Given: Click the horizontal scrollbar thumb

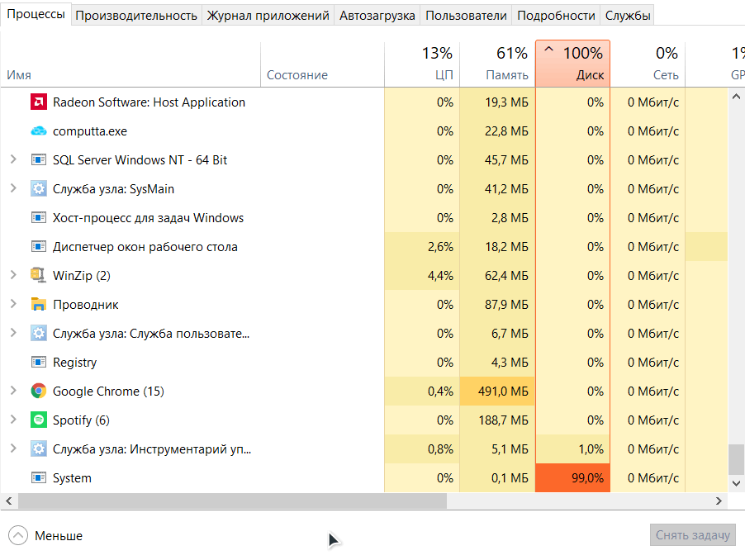Looking at the screenshot, I should (231, 501).
